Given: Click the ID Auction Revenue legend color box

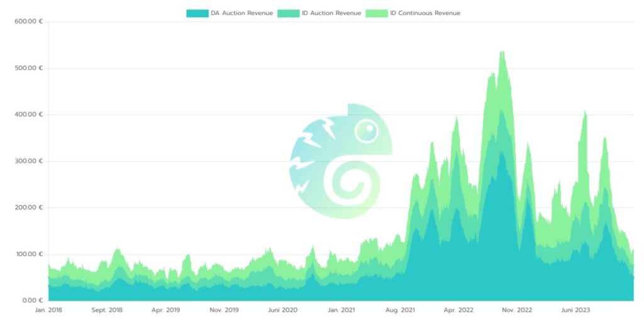Looking at the screenshot, I should (288, 13).
